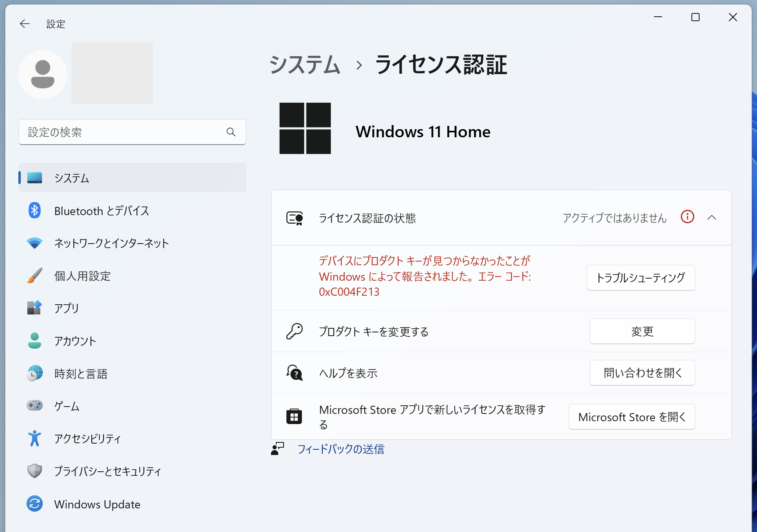Maximize the Settings window

[695, 17]
